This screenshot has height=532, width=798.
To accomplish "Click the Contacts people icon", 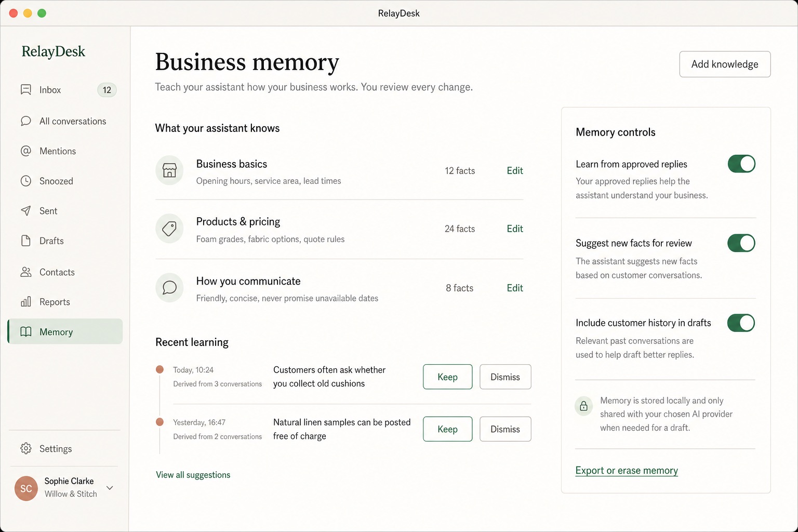I will pyautogui.click(x=26, y=272).
